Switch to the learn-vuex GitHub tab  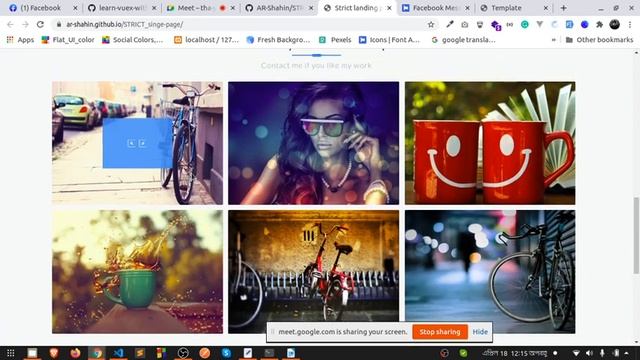click(122, 8)
